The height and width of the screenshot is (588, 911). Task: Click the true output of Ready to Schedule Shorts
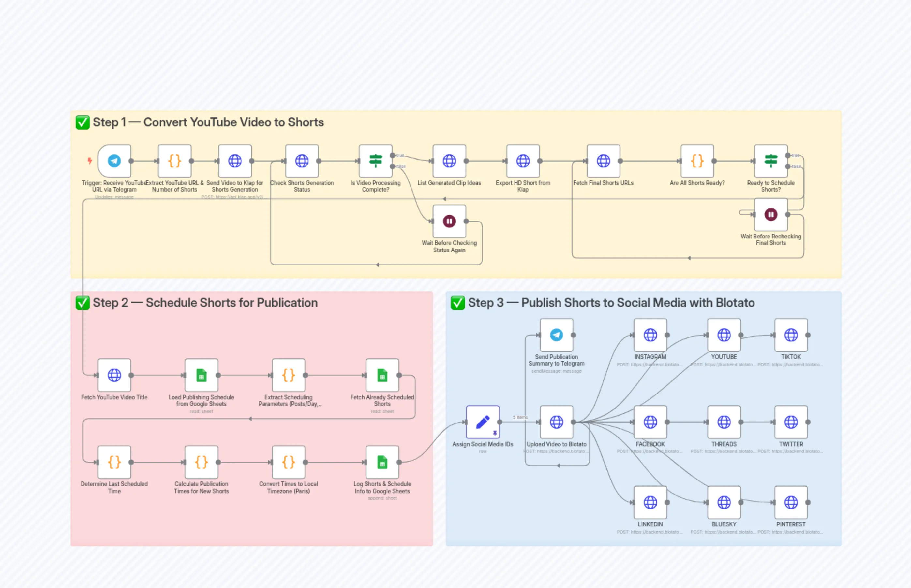(787, 155)
